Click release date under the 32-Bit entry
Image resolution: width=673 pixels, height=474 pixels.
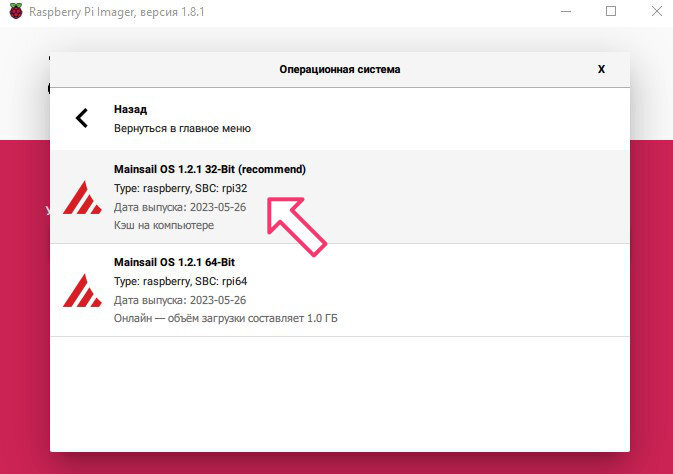point(180,207)
